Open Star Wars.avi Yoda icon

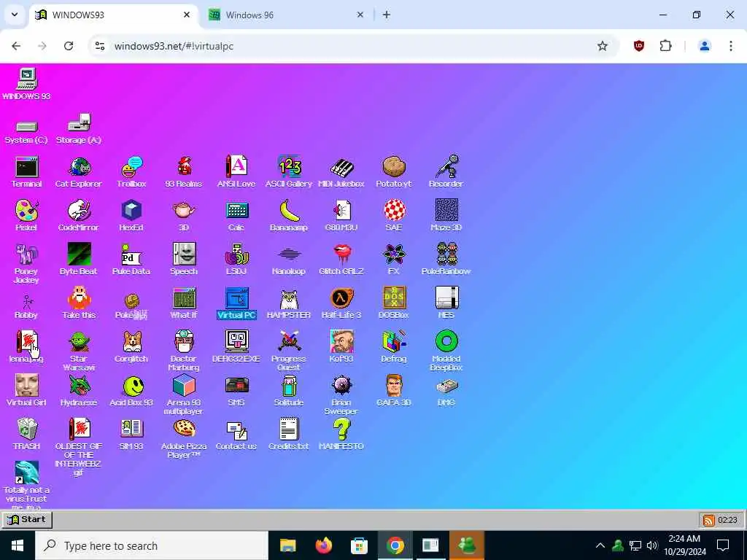pyautogui.click(x=79, y=351)
